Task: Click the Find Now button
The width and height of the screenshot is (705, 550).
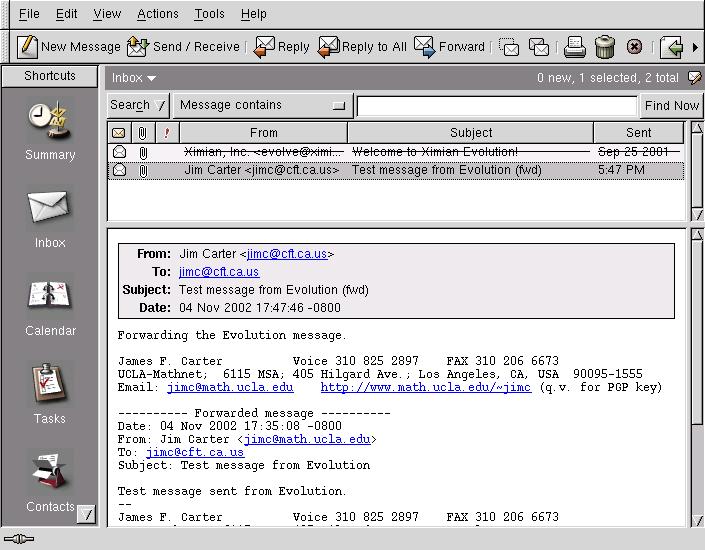Action: pyautogui.click(x=671, y=105)
